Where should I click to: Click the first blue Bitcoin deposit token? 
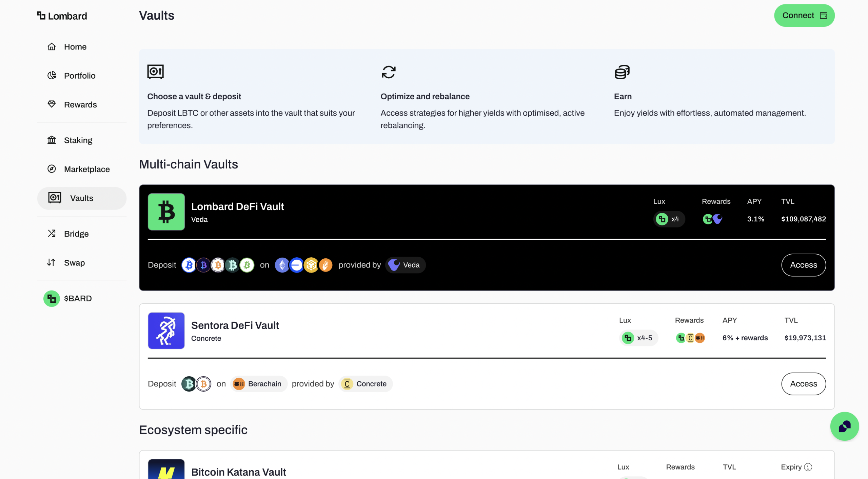[x=189, y=265]
